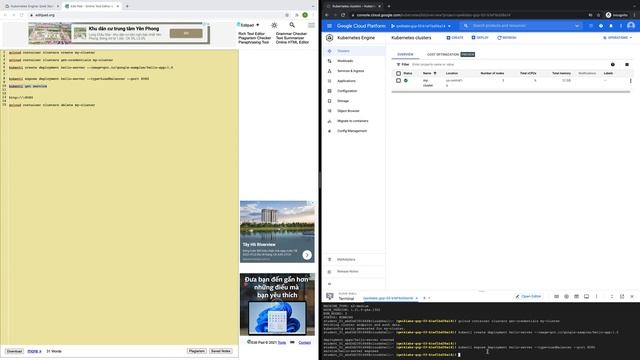Activate Cloud Shell icon in GCP header
Screen dimensions: 640x360
pyautogui.click(x=591, y=26)
